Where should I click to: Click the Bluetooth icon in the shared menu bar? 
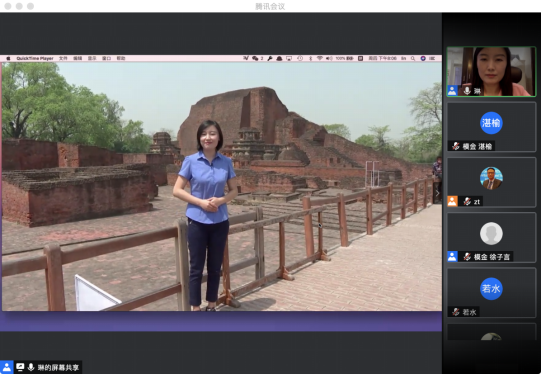tap(310, 58)
